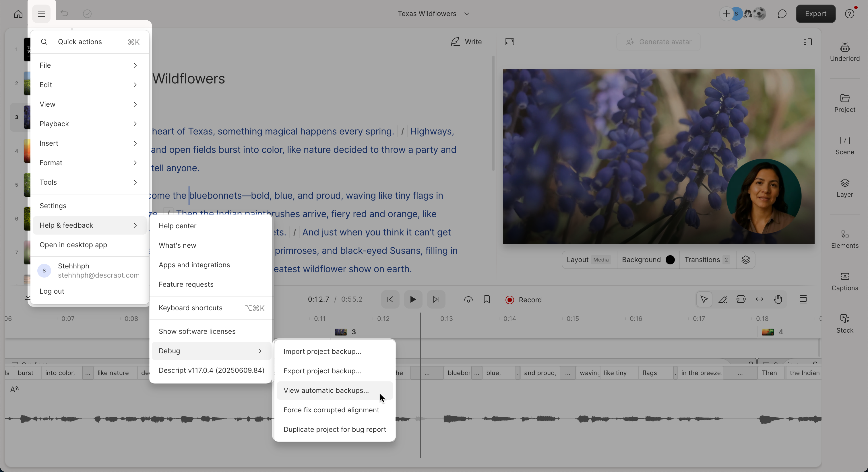Open Help center link
The height and width of the screenshot is (472, 868).
point(211,226)
